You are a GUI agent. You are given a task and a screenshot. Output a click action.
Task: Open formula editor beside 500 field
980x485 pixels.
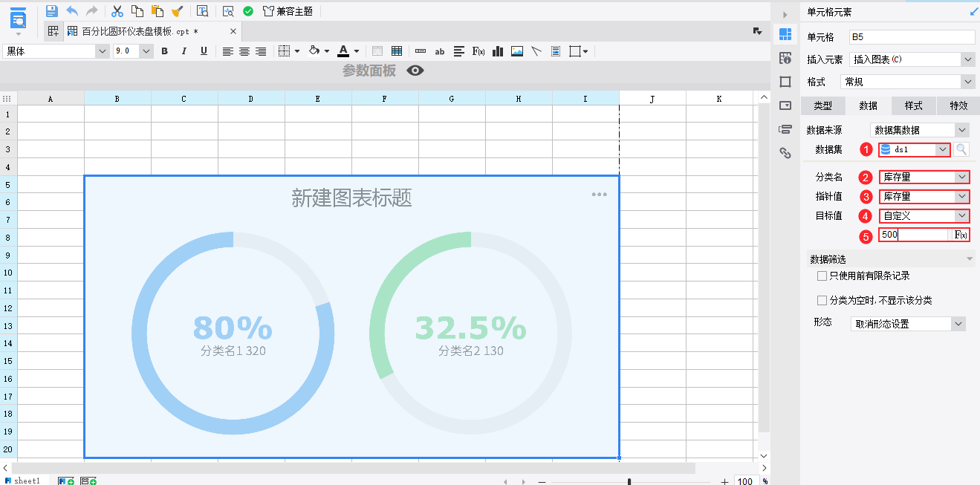961,235
